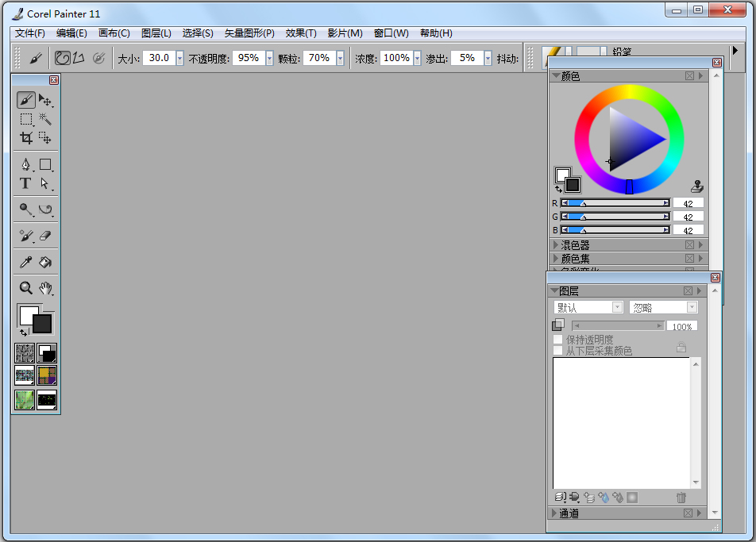Open the 默认 composite method dropdown

[x=616, y=307]
